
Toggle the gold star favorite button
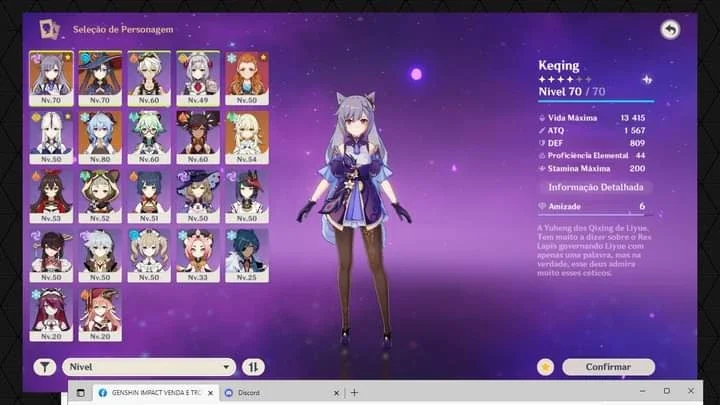(546, 367)
